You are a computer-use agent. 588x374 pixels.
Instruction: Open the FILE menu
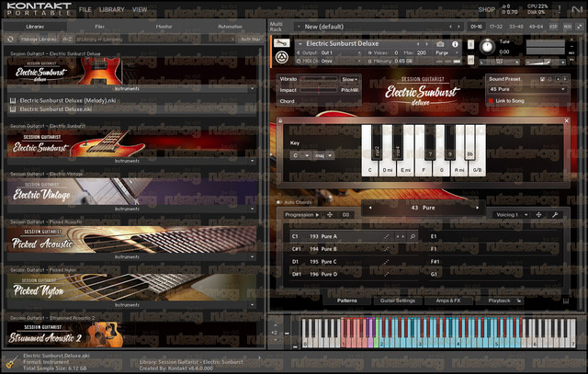tap(85, 9)
